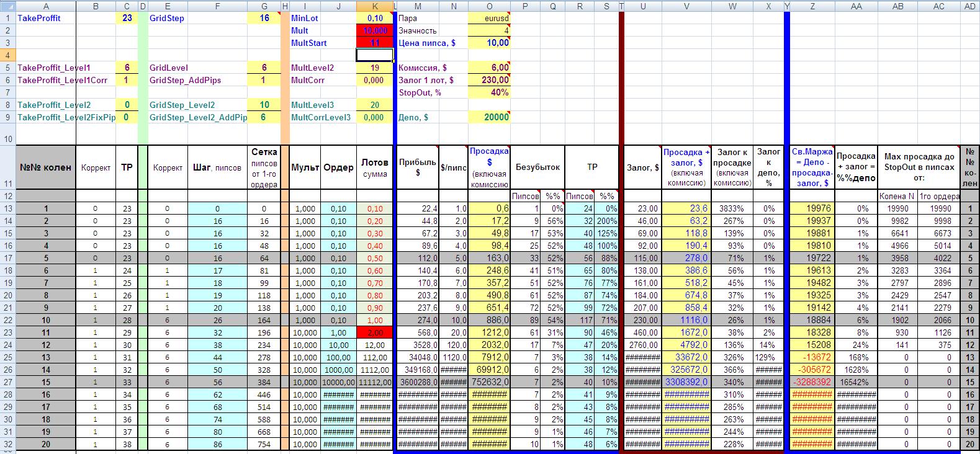Select the Max просадка до StopOut header
This screenshot has height=454, width=980.
coord(919,167)
